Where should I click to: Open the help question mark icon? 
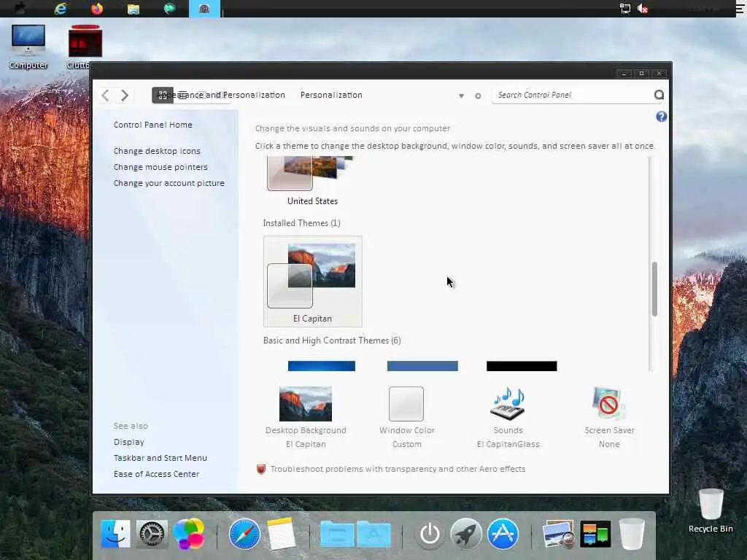click(661, 117)
